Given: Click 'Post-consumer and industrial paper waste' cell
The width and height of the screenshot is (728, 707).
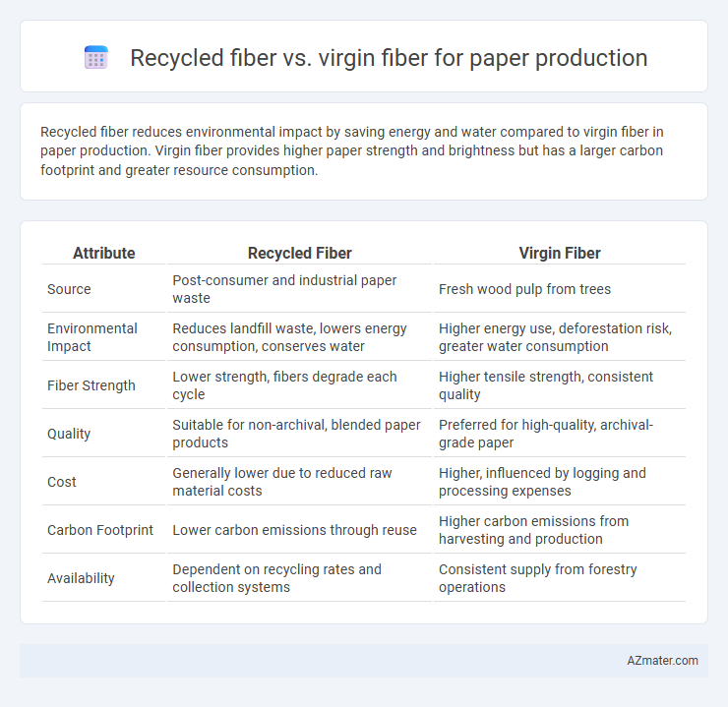Looking at the screenshot, I should pos(299,289).
